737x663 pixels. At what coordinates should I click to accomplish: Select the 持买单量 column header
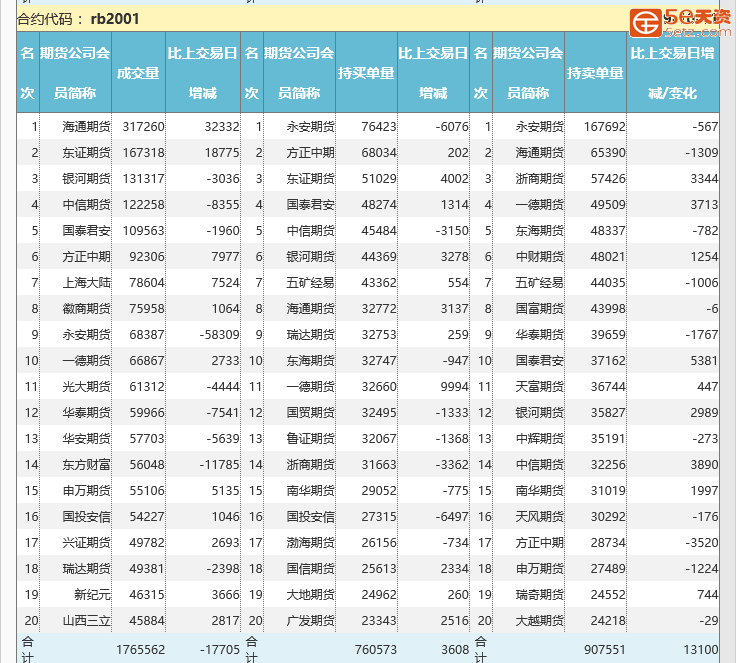coord(366,73)
